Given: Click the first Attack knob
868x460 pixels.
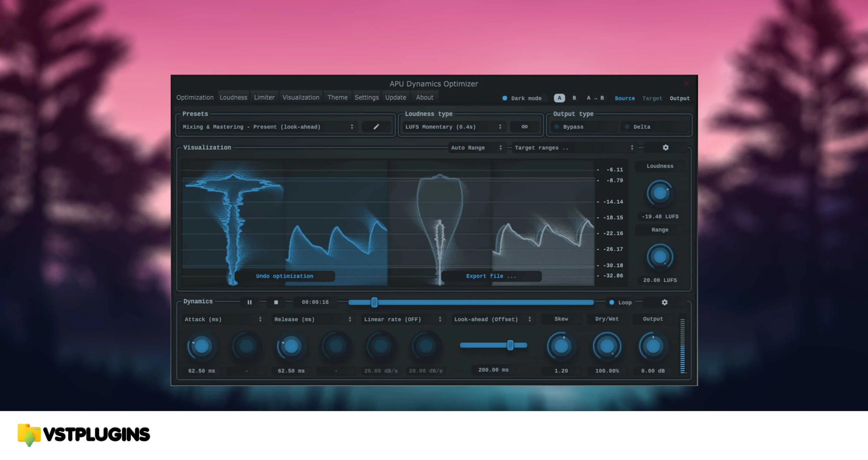Looking at the screenshot, I should click(201, 346).
